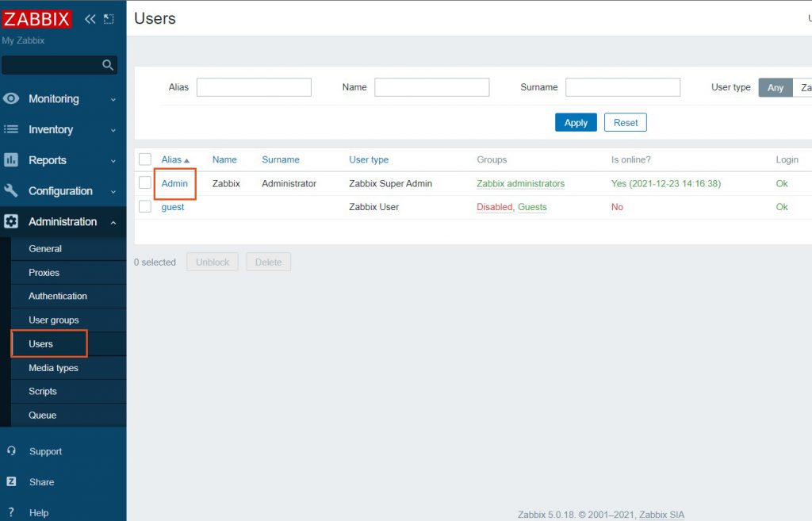Click the Share link text

click(x=41, y=481)
